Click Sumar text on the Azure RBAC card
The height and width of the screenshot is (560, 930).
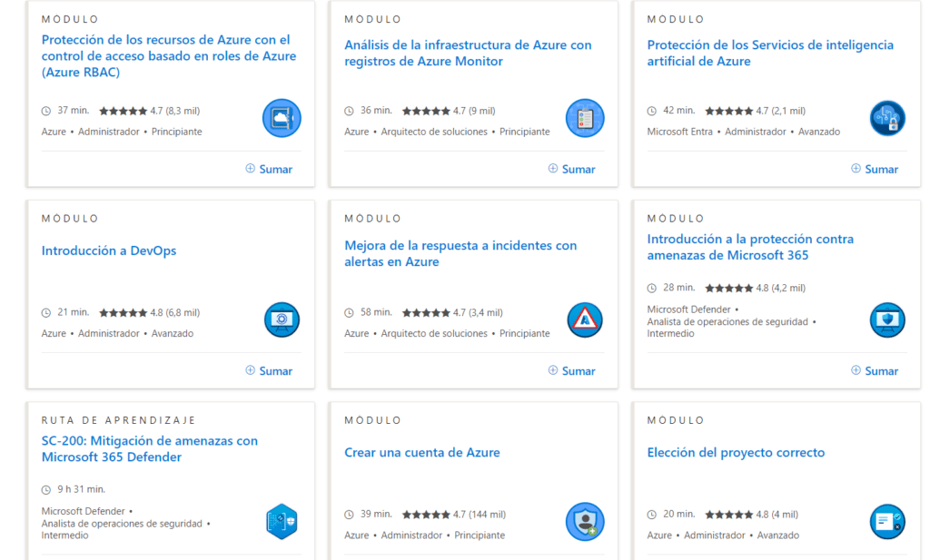(276, 170)
